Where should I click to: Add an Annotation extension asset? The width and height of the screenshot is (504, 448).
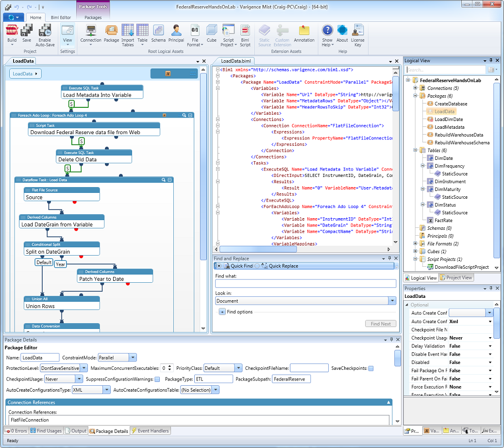304,34
